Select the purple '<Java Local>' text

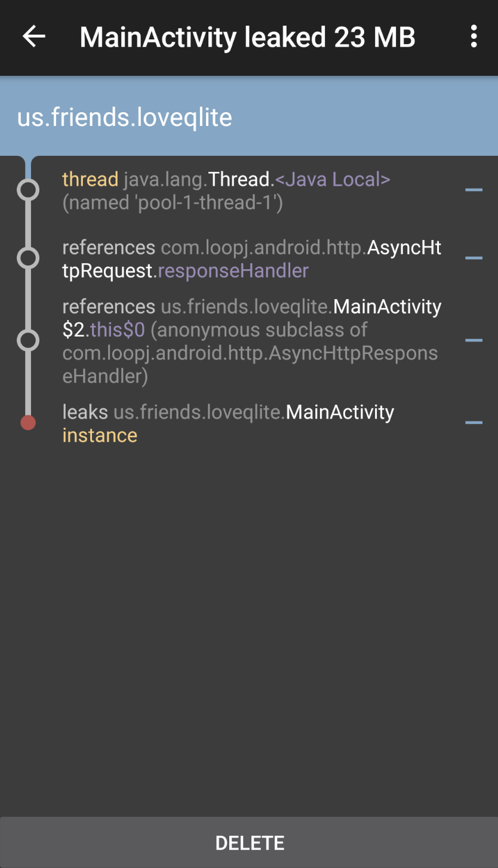pyautogui.click(x=333, y=179)
